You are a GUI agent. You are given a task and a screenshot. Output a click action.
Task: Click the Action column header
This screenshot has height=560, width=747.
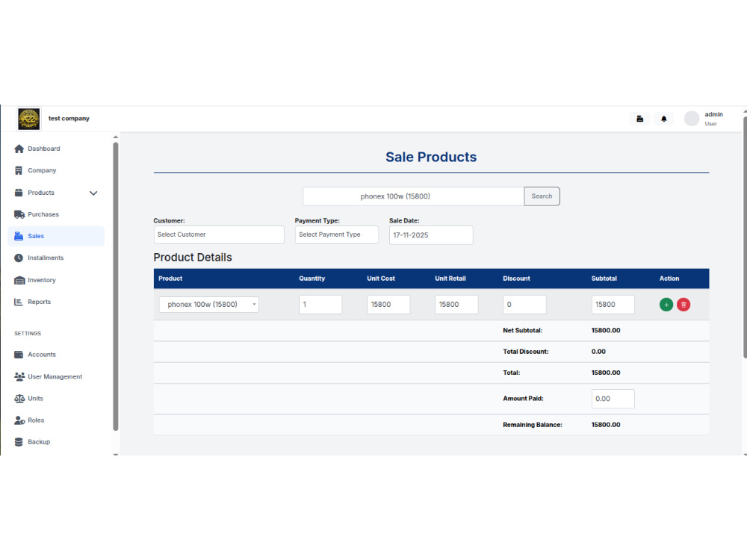coord(669,279)
